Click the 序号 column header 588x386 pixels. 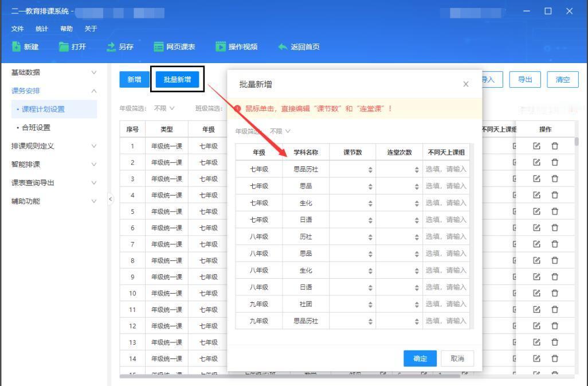point(132,130)
